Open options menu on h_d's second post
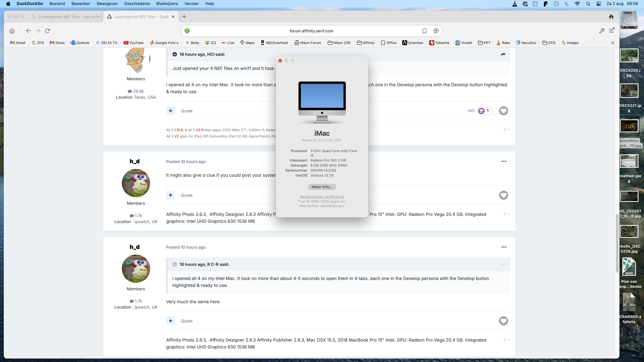This screenshot has width=644, height=362. tap(504, 247)
